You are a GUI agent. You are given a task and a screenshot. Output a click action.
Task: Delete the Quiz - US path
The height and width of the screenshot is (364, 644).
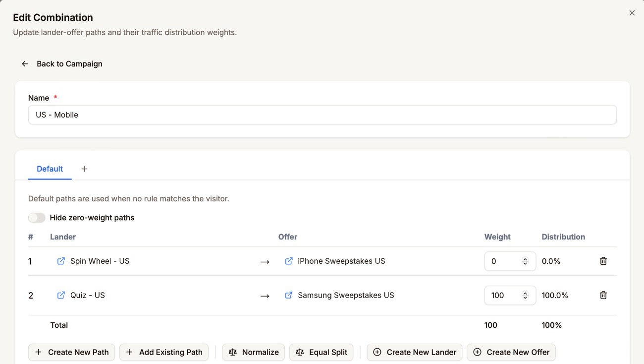[x=603, y=295]
